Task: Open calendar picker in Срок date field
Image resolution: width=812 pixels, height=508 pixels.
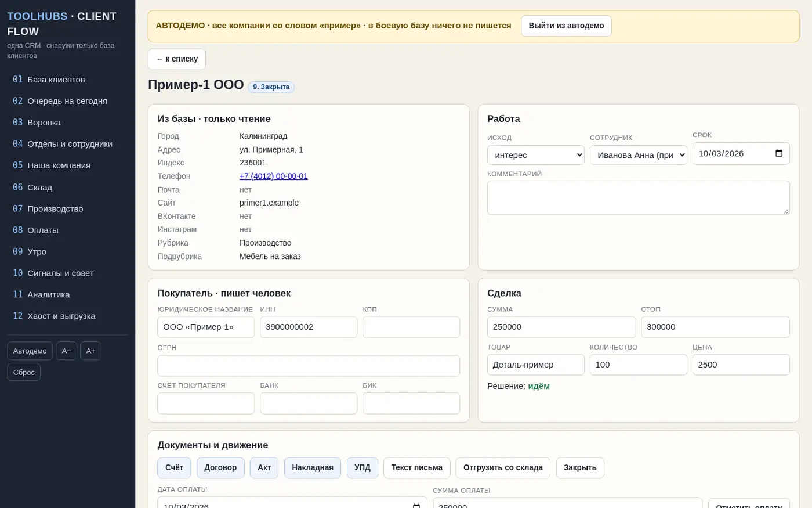Action: tap(778, 153)
